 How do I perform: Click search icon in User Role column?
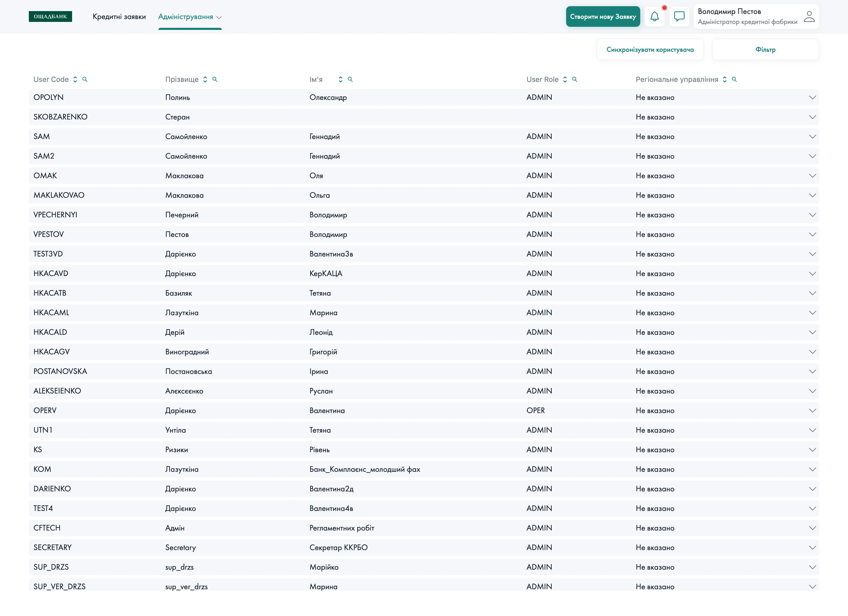[575, 79]
